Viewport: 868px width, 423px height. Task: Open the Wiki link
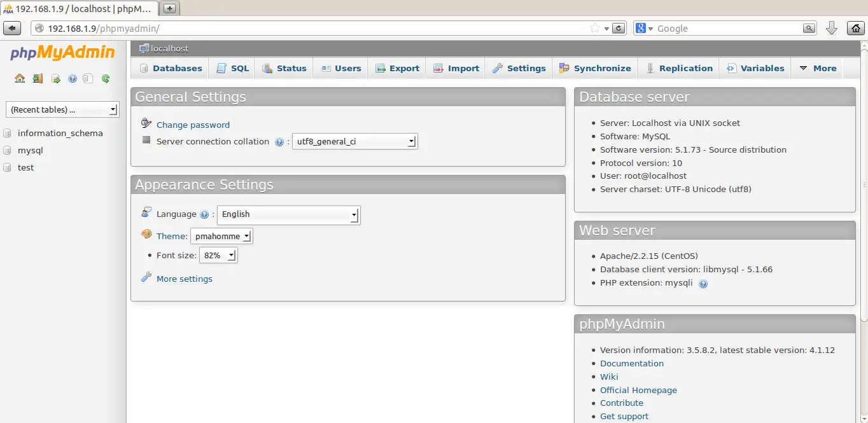pyautogui.click(x=609, y=377)
